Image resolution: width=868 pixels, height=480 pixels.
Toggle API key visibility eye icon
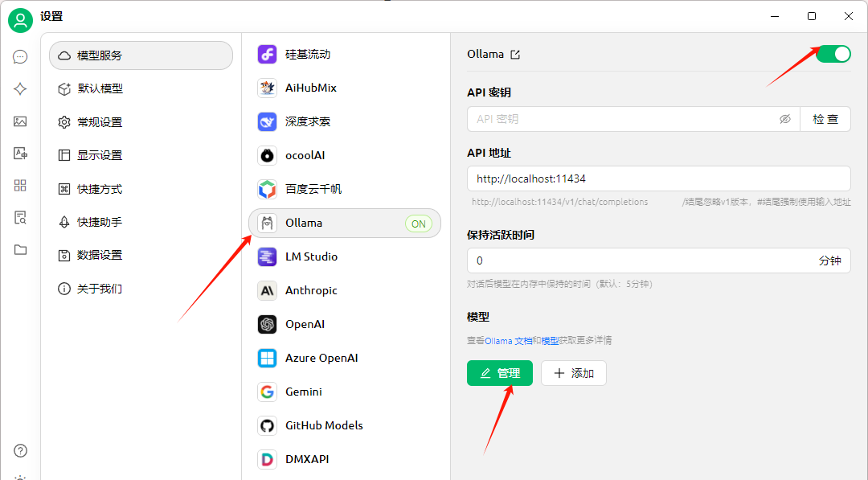[x=785, y=119]
